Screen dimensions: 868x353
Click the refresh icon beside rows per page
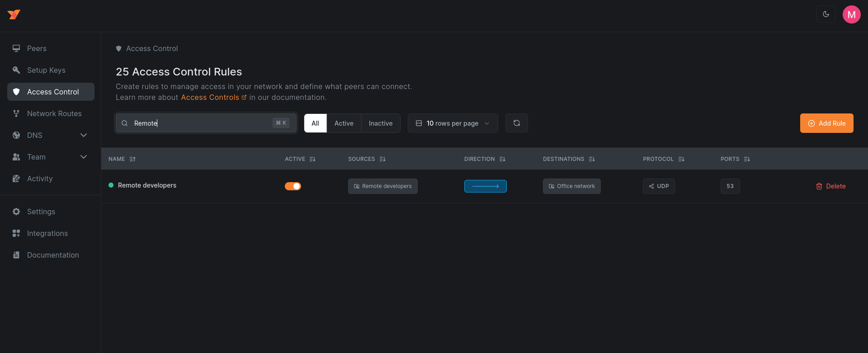516,123
